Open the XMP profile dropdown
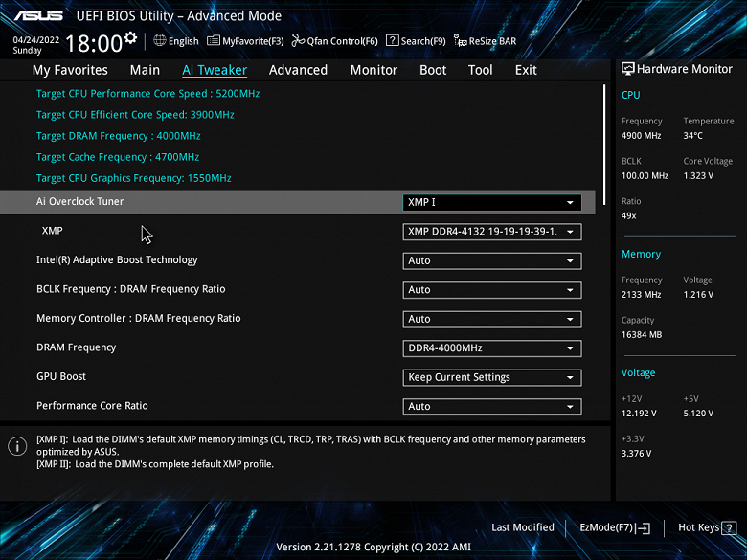This screenshot has height=560, width=747. tap(492, 232)
